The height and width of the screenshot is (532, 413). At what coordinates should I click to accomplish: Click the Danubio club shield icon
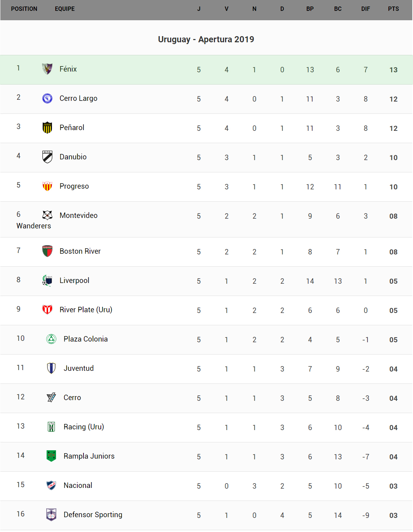click(47, 157)
